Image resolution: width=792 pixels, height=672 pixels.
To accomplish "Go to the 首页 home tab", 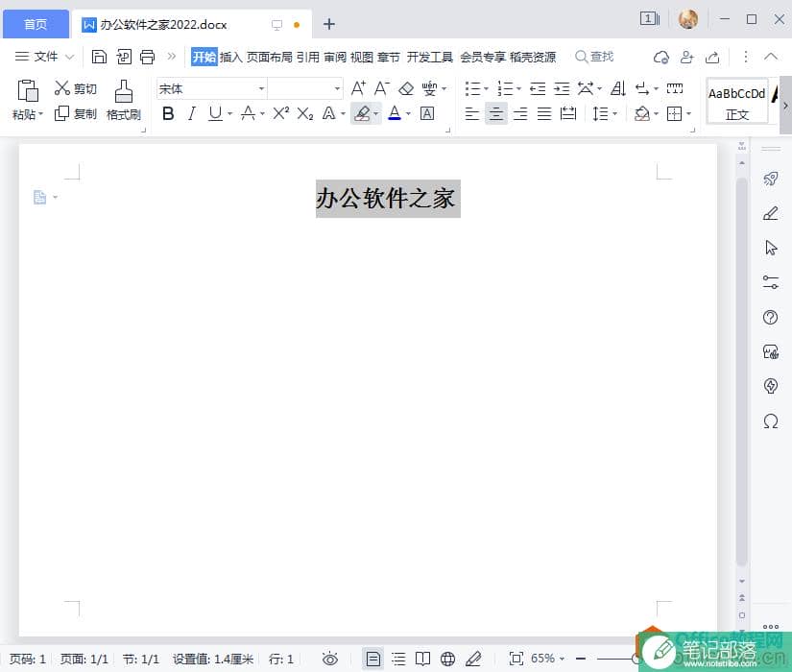I will pyautogui.click(x=36, y=24).
